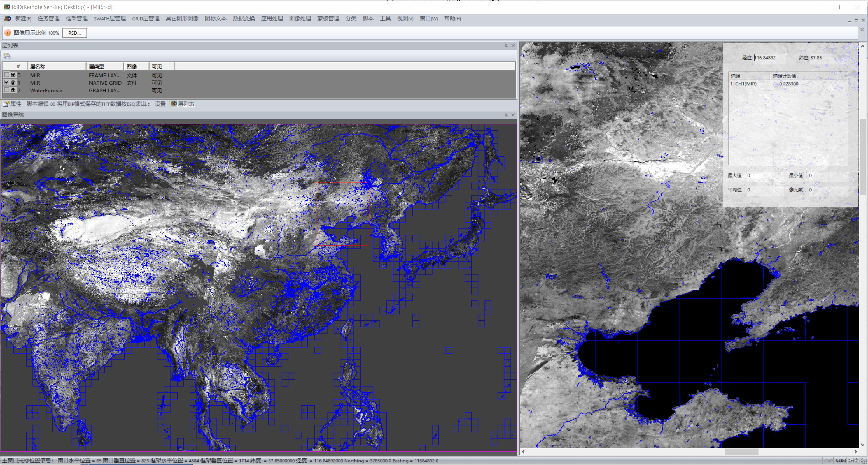868x465 pixels.
Task: Toggle eye icon of FRAME LAY MIR layer
Action: click(13, 75)
